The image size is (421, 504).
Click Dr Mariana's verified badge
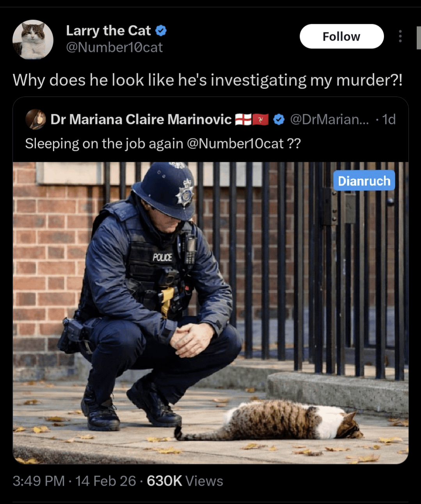click(279, 119)
